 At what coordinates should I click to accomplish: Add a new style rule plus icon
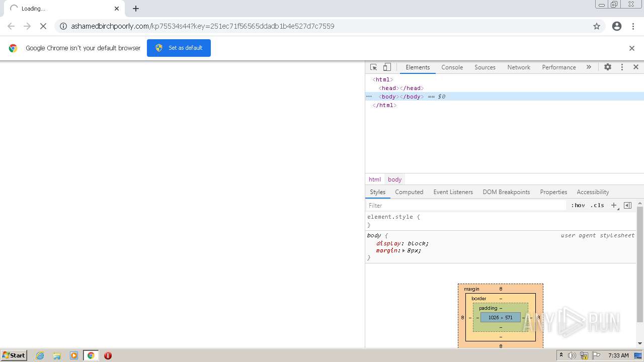(x=614, y=205)
